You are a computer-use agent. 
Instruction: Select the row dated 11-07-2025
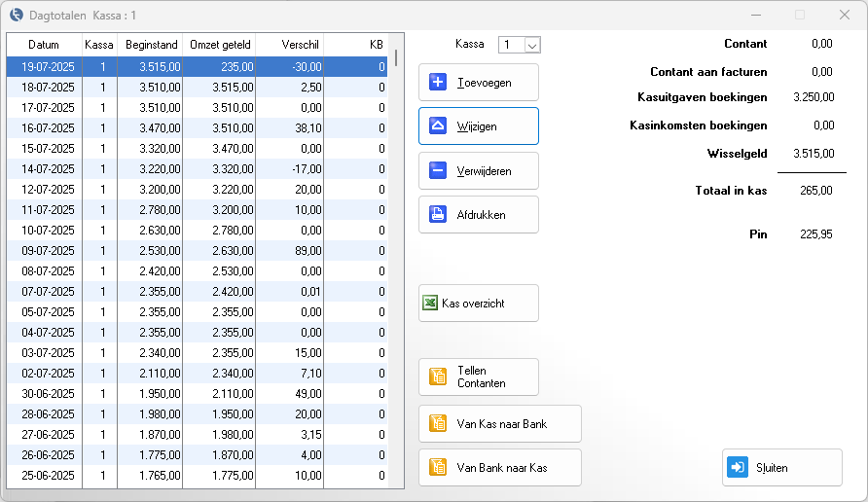[x=198, y=210]
